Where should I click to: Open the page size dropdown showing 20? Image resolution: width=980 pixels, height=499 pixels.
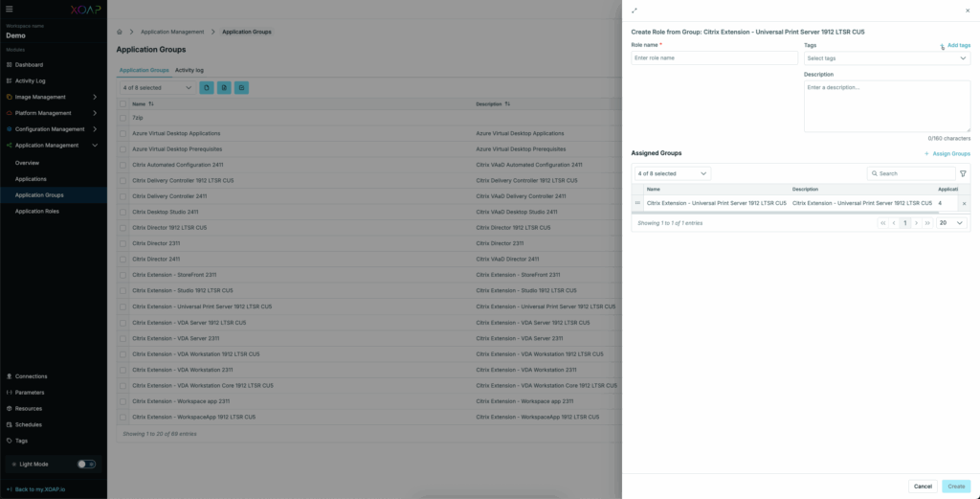tap(951, 222)
